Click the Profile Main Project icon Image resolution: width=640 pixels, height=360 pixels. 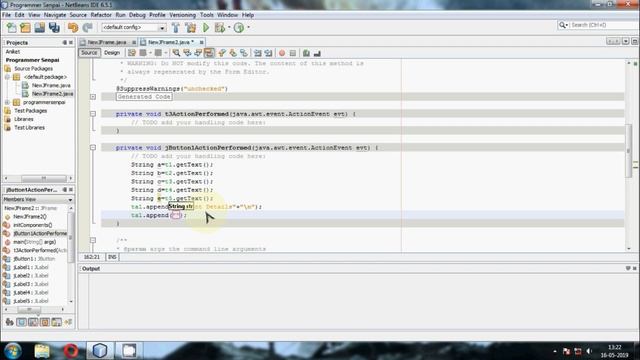(239, 27)
